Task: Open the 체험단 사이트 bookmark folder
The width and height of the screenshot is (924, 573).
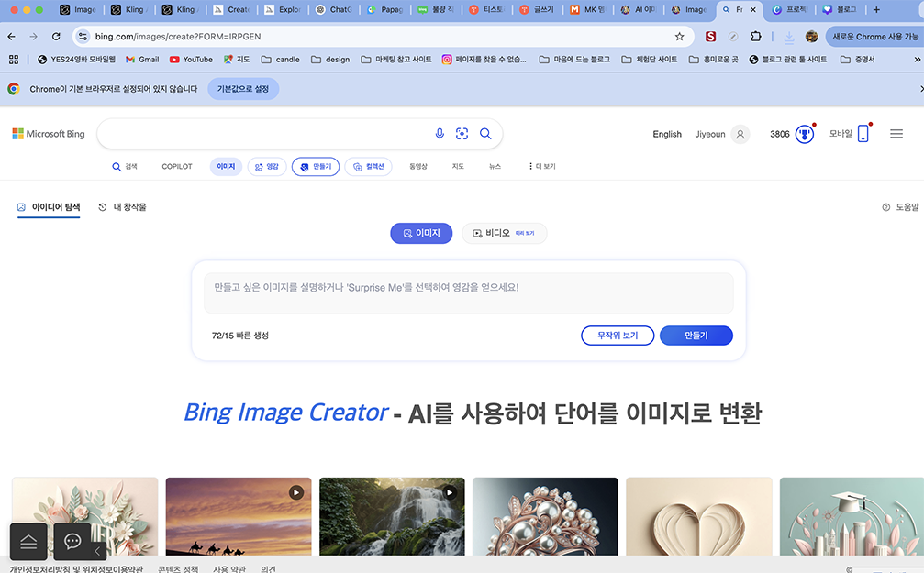Action: pos(650,60)
